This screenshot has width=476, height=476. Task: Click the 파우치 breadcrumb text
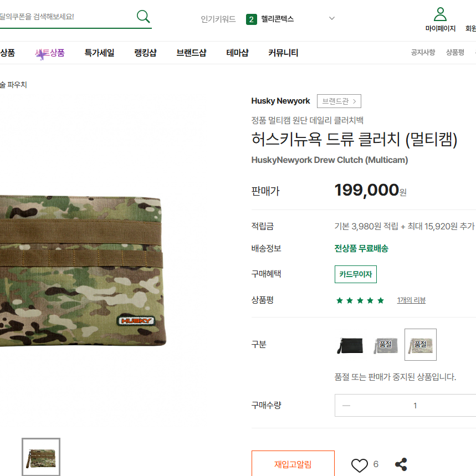click(x=17, y=85)
